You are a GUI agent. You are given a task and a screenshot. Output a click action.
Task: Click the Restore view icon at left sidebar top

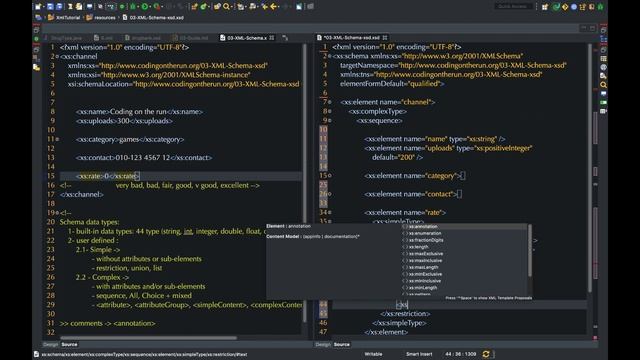point(36,30)
